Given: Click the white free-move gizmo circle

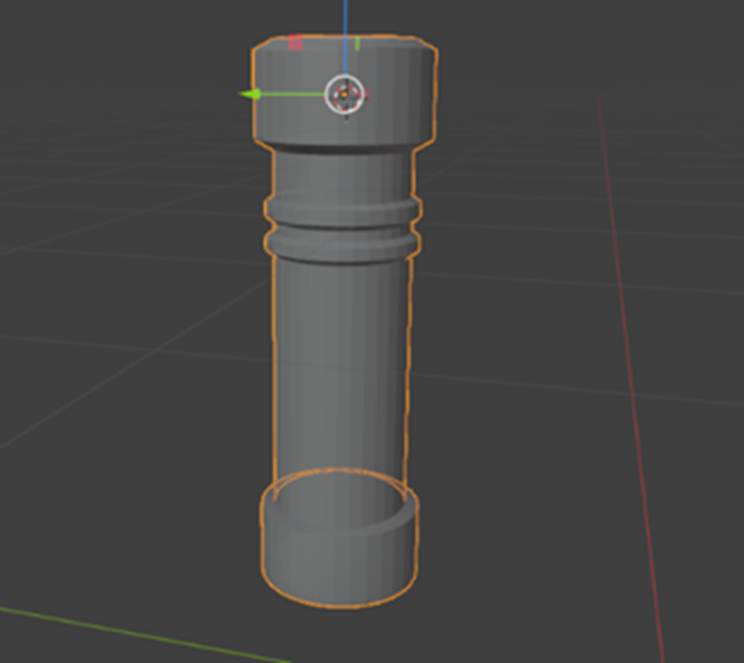Looking at the screenshot, I should click(x=345, y=94).
